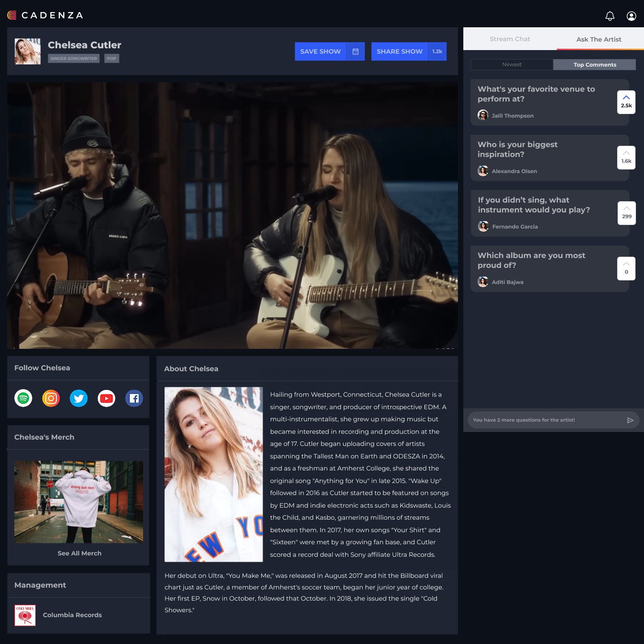Click the Share Show button
The height and width of the screenshot is (644, 644).
coord(399,51)
